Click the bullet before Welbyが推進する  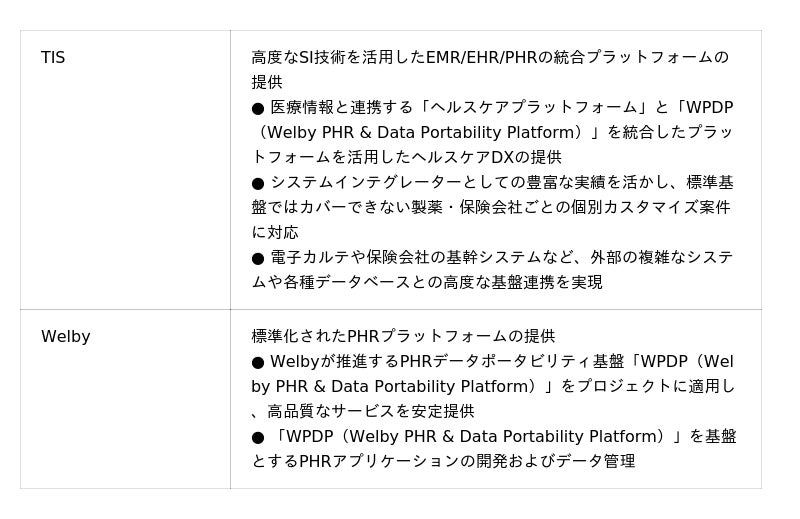pos(258,362)
